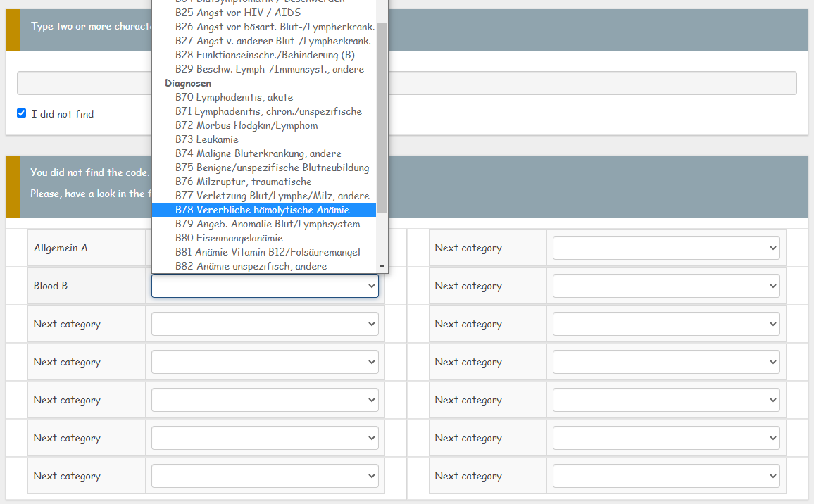Click the dropdown list's scroll-down arrow
Image resolution: width=814 pixels, height=504 pixels.
[382, 267]
